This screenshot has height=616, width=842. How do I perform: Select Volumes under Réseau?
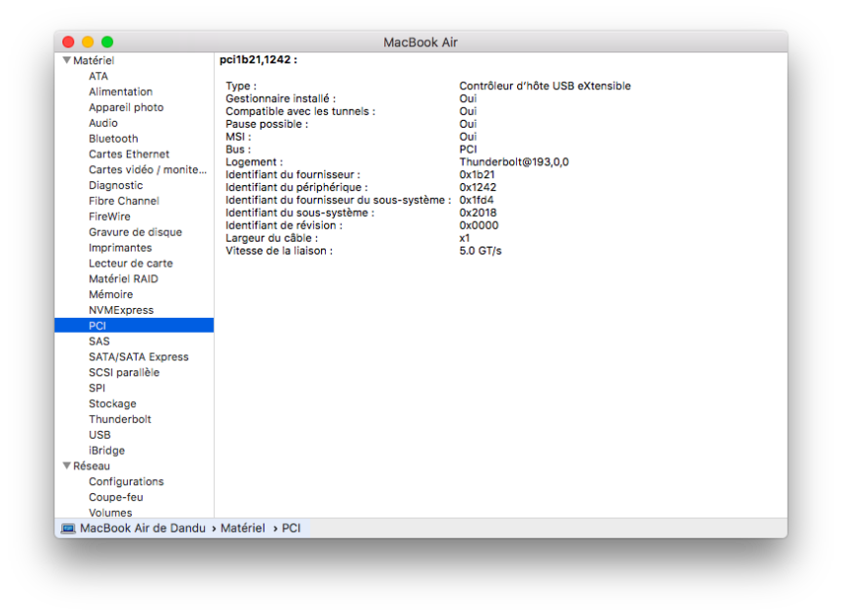tap(110, 512)
